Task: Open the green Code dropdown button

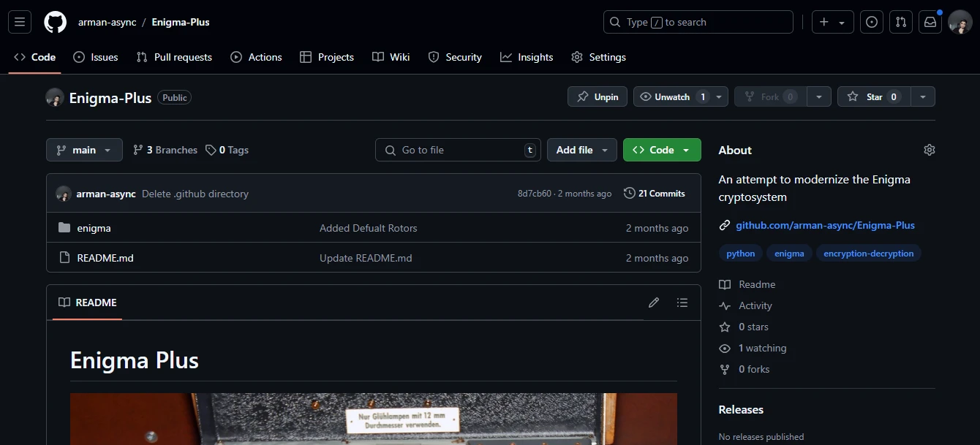Action: [662, 150]
